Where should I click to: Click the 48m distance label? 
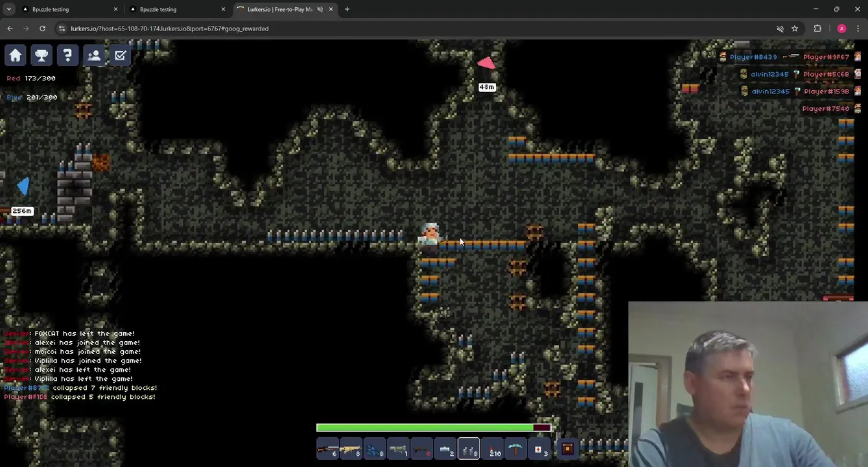click(487, 87)
